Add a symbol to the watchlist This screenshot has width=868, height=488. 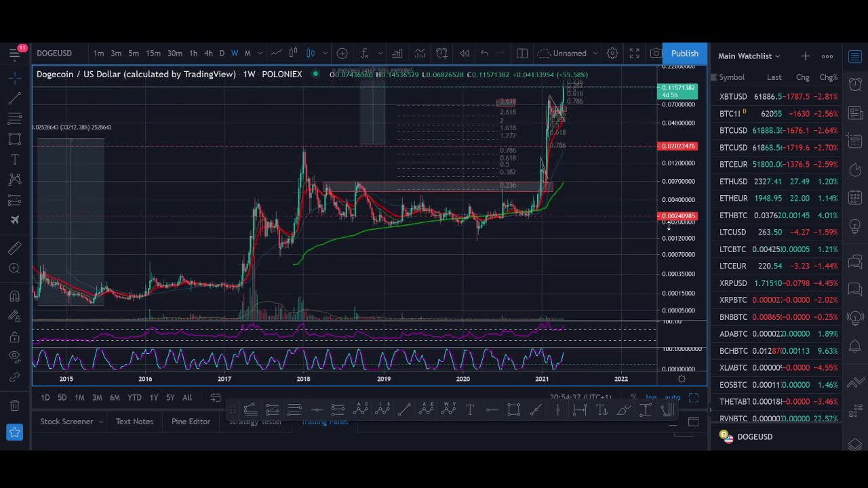pyautogui.click(x=805, y=56)
